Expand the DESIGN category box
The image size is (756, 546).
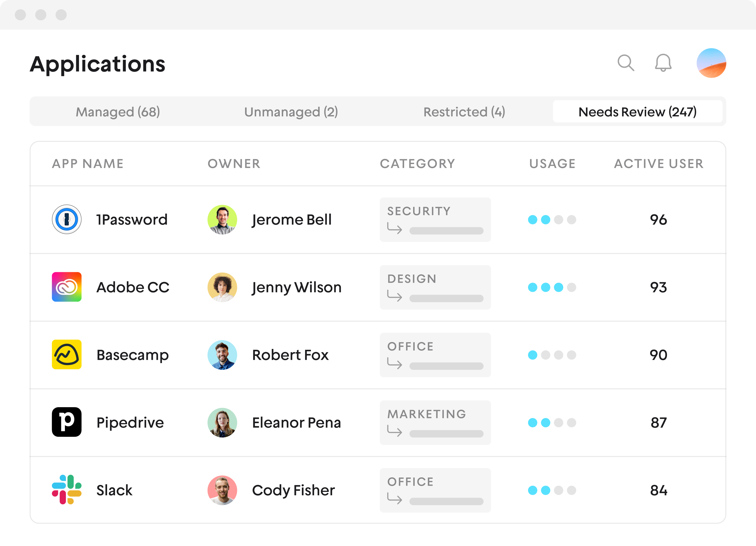click(435, 287)
